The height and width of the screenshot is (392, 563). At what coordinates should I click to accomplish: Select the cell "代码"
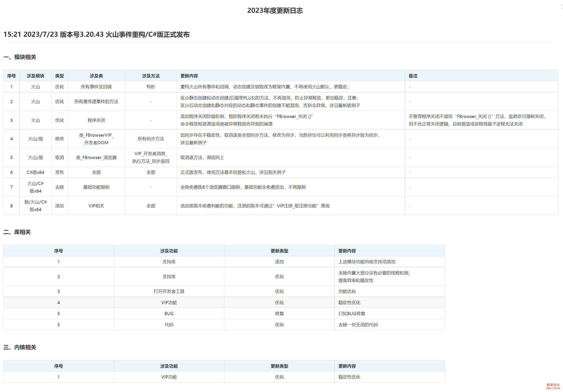(x=169, y=325)
